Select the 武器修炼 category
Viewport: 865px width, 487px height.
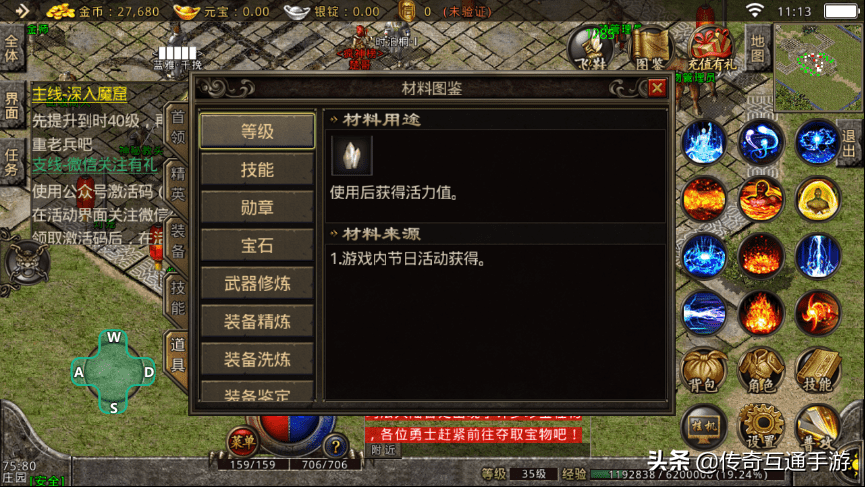257,283
